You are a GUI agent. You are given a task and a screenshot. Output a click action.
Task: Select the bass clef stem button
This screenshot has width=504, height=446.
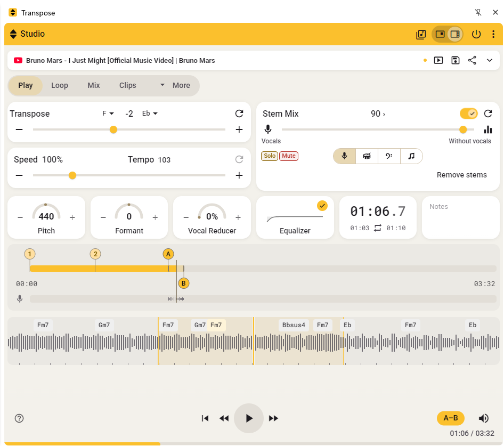coord(389,156)
